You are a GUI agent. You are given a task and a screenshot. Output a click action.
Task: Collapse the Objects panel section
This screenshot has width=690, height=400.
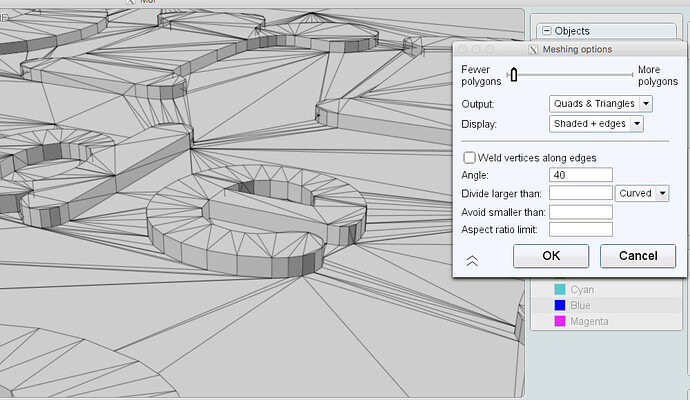[x=546, y=31]
